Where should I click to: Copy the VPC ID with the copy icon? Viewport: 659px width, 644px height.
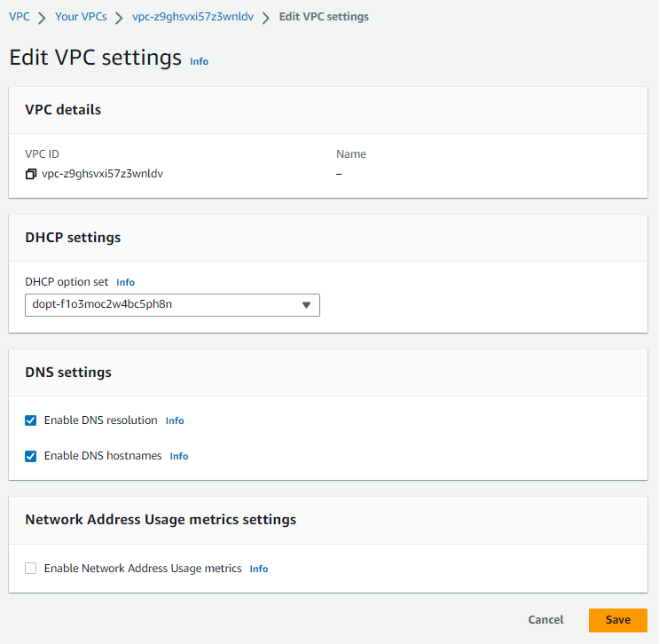coord(31,174)
